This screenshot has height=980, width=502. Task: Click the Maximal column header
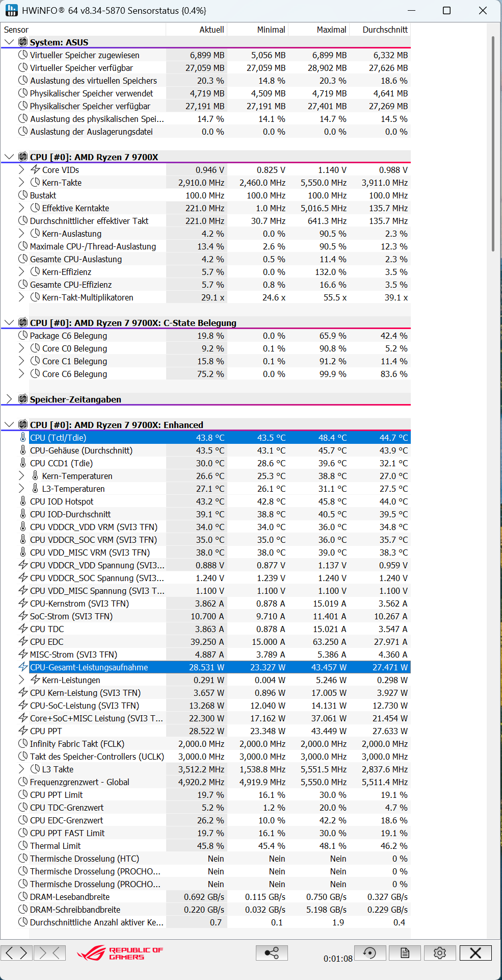point(319,30)
